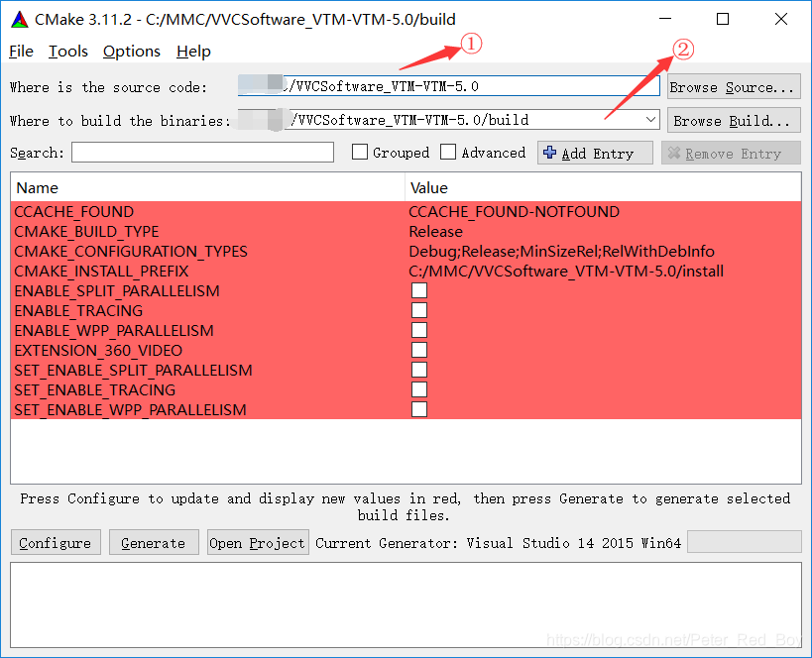Select the CCACHE_FOUND row name
This screenshot has width=812, height=658.
pyautogui.click(x=74, y=211)
